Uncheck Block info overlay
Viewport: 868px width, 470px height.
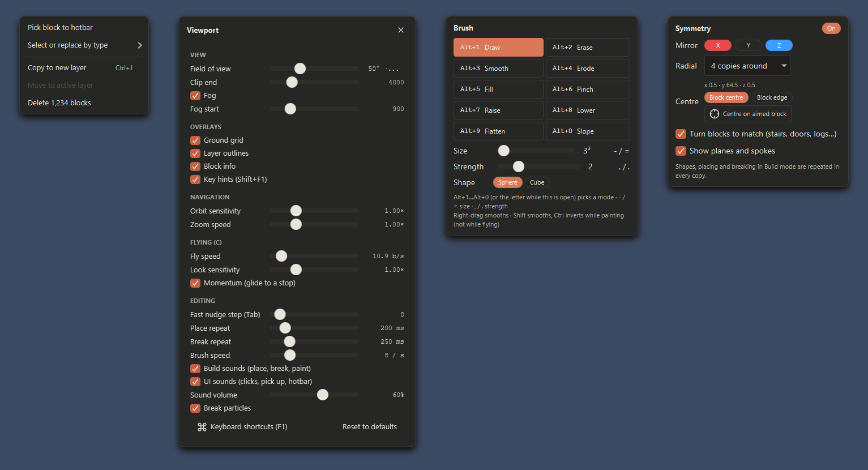(x=195, y=166)
